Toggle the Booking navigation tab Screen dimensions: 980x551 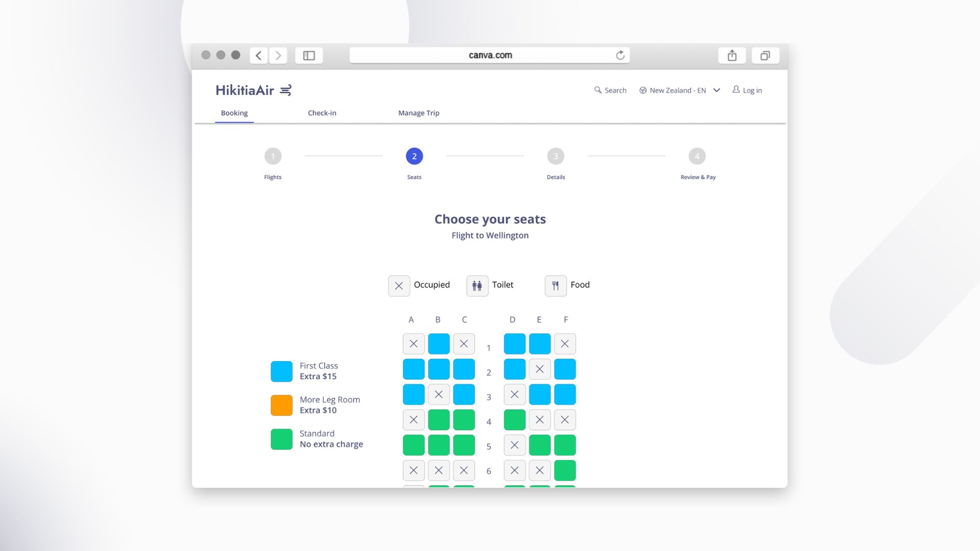pos(234,112)
